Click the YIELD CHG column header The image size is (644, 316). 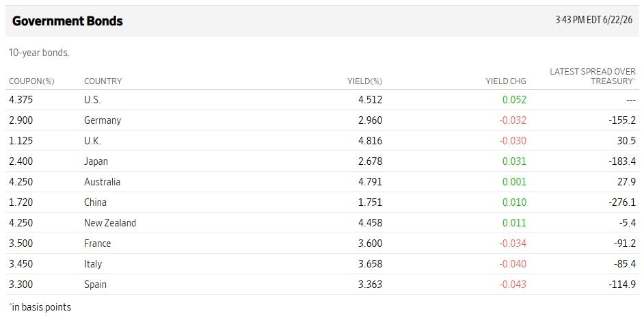point(506,81)
